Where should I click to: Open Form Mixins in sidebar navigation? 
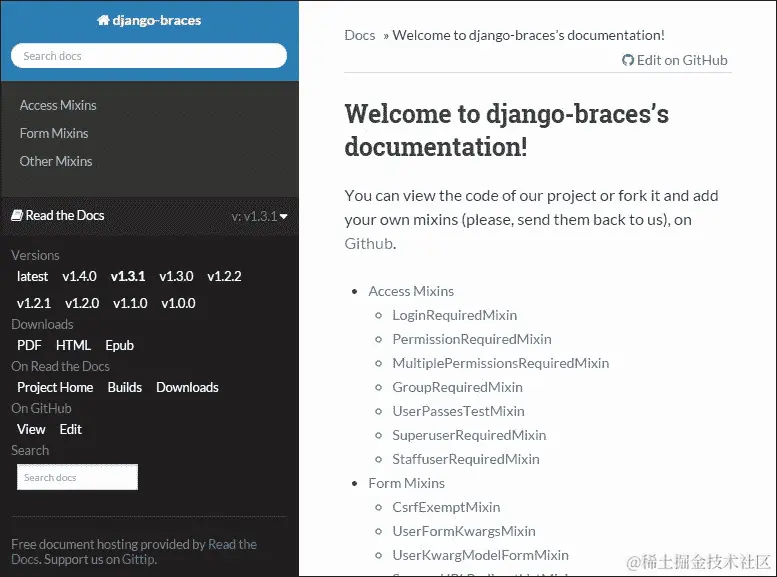54,133
